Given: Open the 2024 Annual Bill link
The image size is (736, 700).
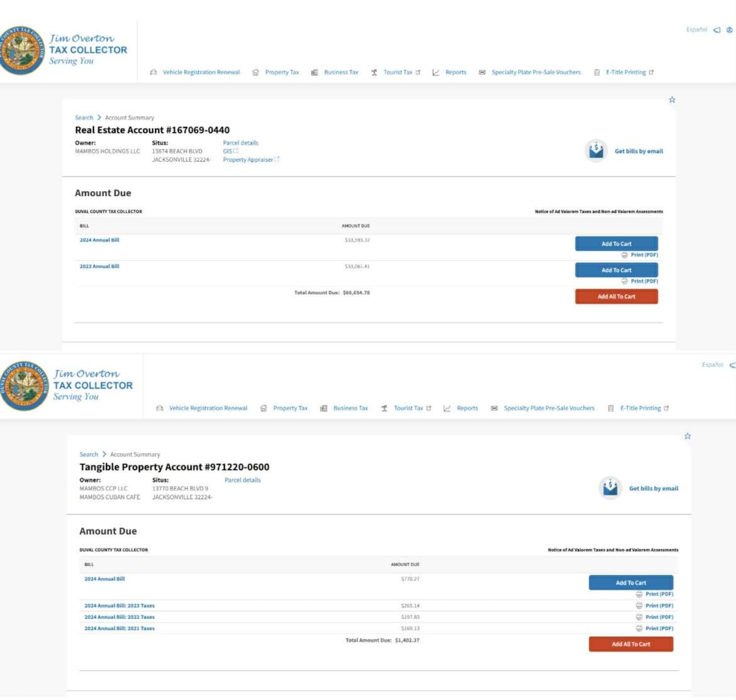Looking at the screenshot, I should click(99, 239).
